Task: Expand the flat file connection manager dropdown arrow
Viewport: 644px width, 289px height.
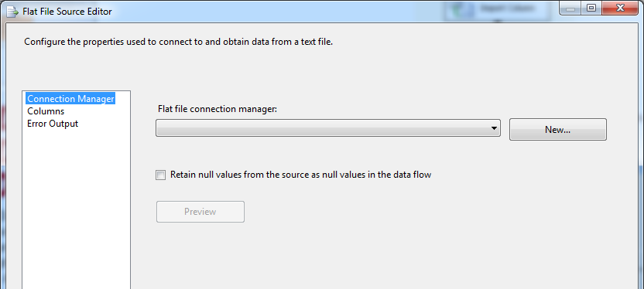Action: pyautogui.click(x=494, y=128)
